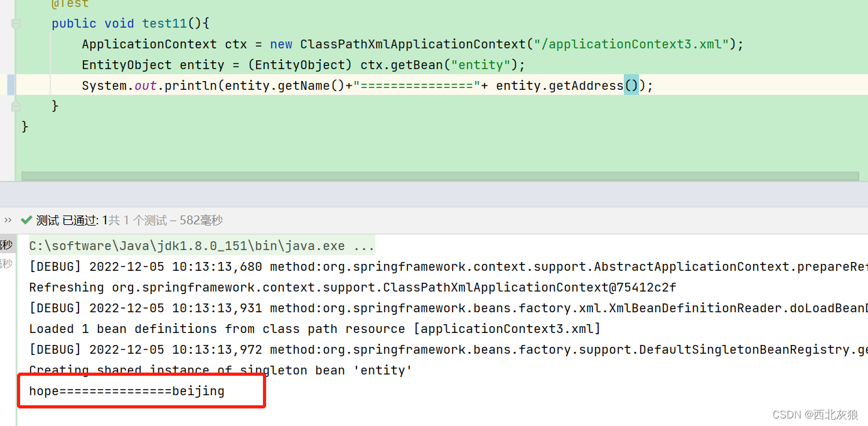Click the 测试 已通过: 1 status text
The height and width of the screenshot is (426, 868).
72,220
